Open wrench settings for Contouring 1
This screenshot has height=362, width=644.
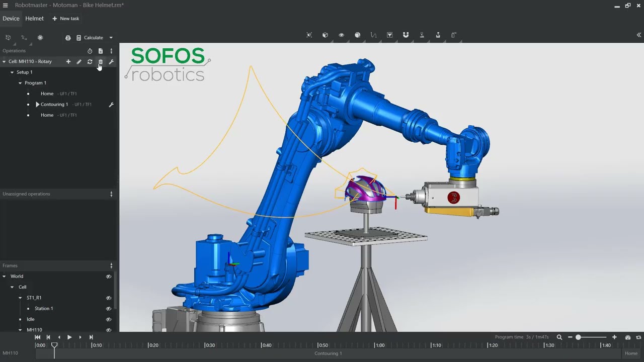(x=111, y=105)
